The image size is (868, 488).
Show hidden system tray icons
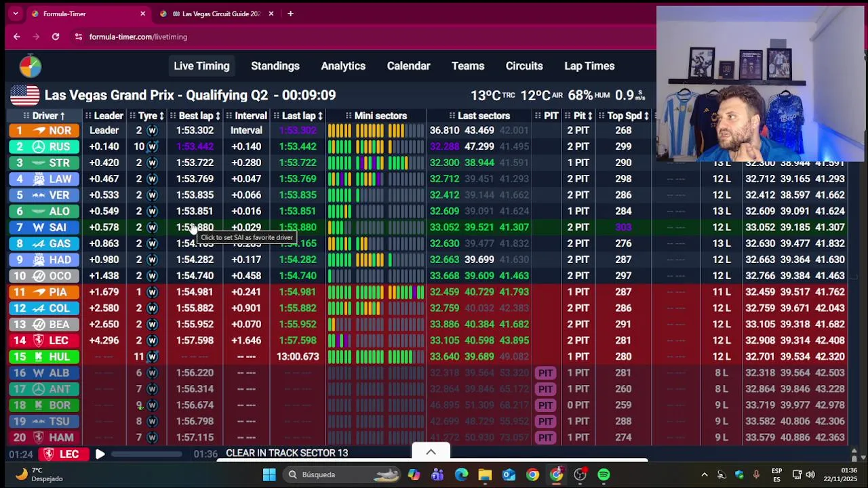pos(704,474)
